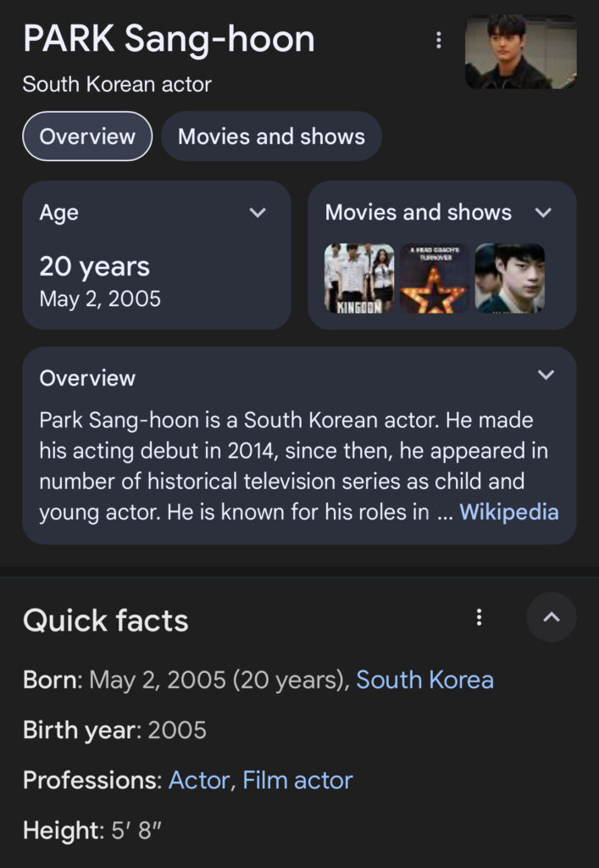Tap the PARK Sang-hoon title heading

(x=169, y=39)
